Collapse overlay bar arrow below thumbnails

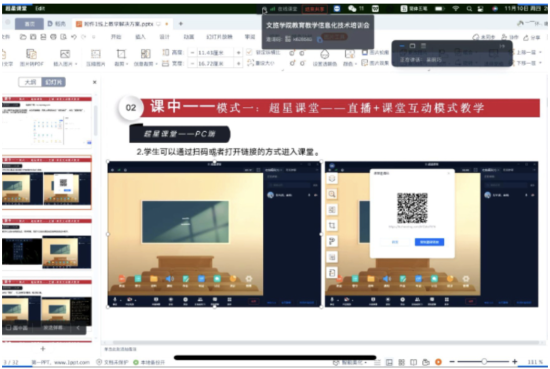78,328
